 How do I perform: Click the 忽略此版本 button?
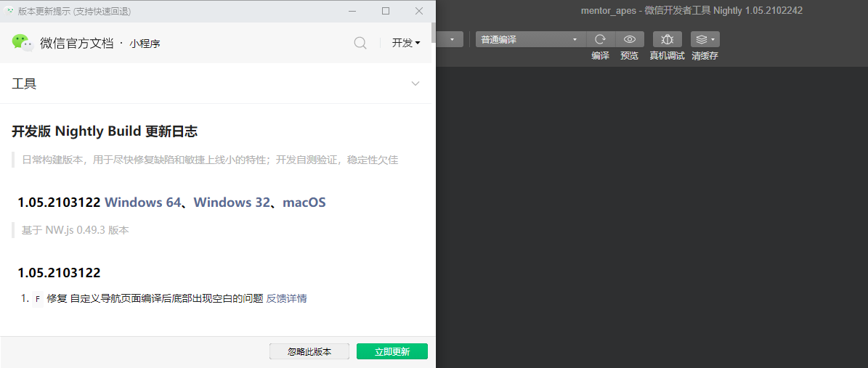pos(309,351)
